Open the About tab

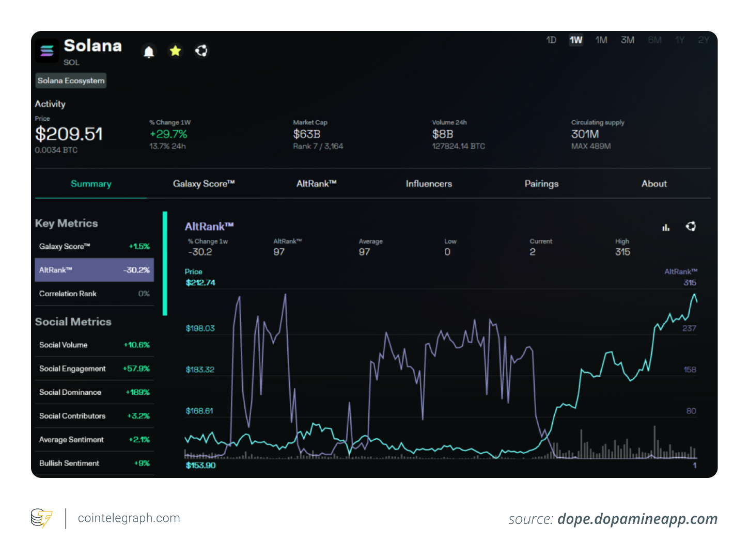[654, 184]
